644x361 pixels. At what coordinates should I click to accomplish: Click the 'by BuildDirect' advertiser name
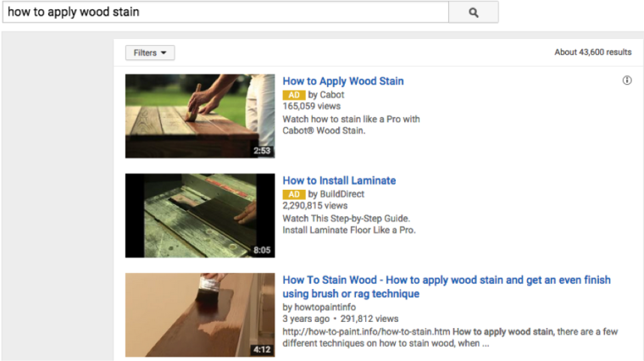point(336,194)
